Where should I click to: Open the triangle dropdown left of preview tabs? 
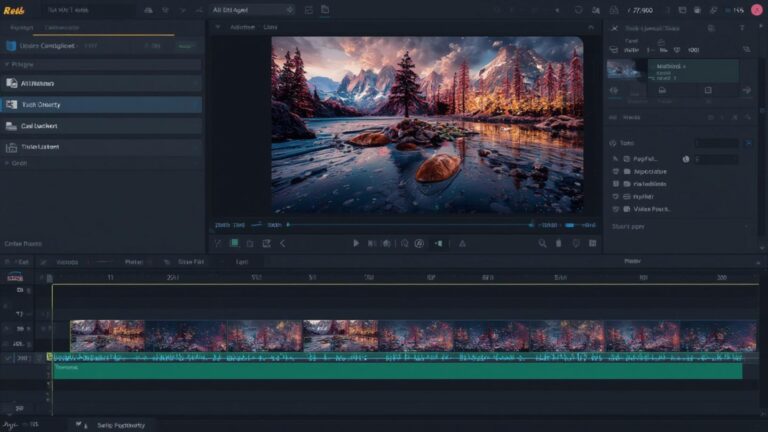coord(217,27)
